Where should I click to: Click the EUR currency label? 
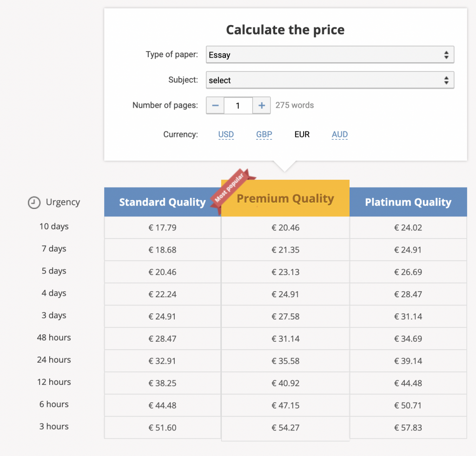[302, 134]
